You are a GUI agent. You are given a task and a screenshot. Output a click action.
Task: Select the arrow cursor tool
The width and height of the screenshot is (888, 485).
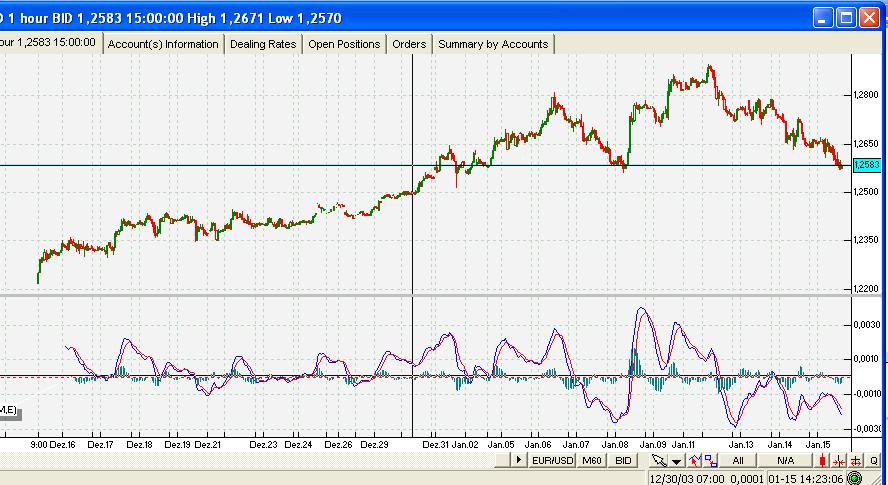659,460
